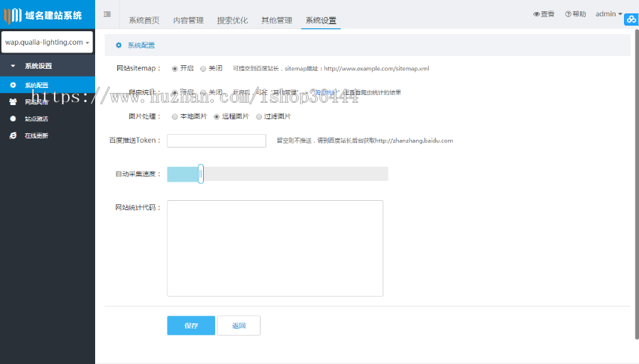The image size is (639, 364).
Task: Open the admin user dropdown
Action: pos(608,14)
